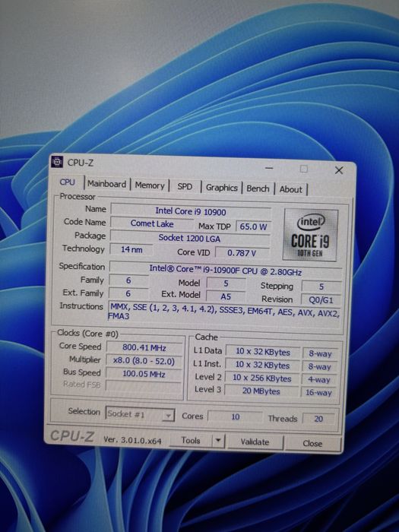Click the Tools button
Screen dimensions: 399x532
click(191, 440)
